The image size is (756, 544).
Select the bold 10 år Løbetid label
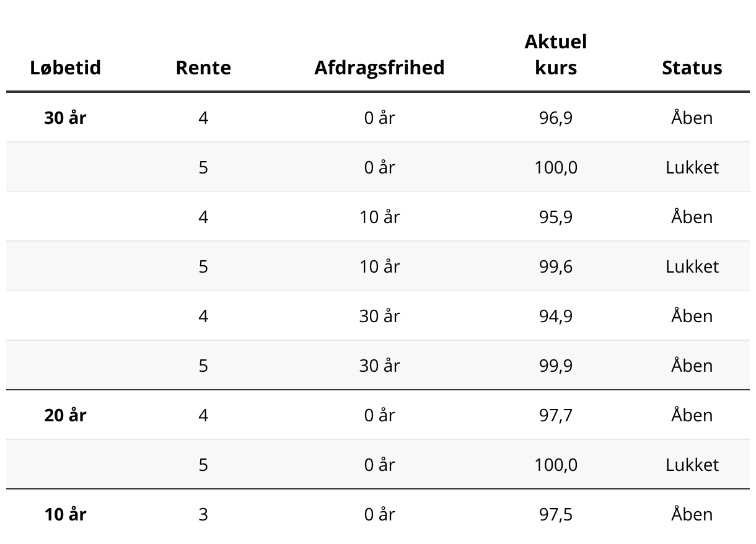[x=65, y=514]
